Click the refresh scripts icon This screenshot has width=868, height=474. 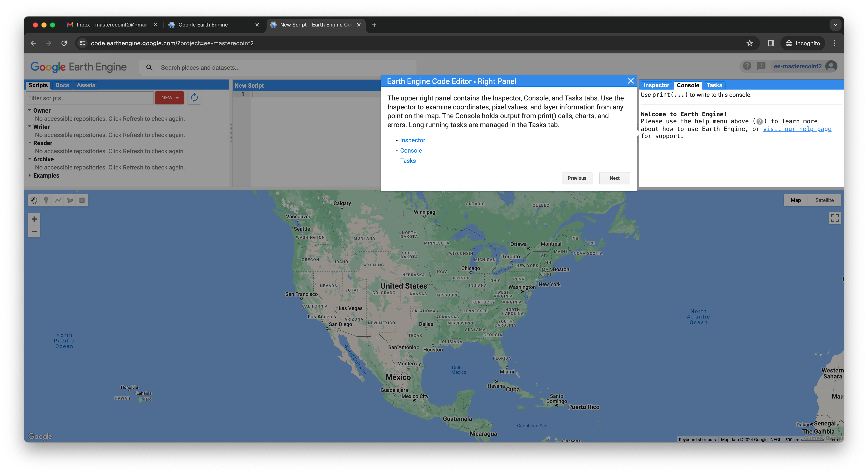[x=194, y=98]
